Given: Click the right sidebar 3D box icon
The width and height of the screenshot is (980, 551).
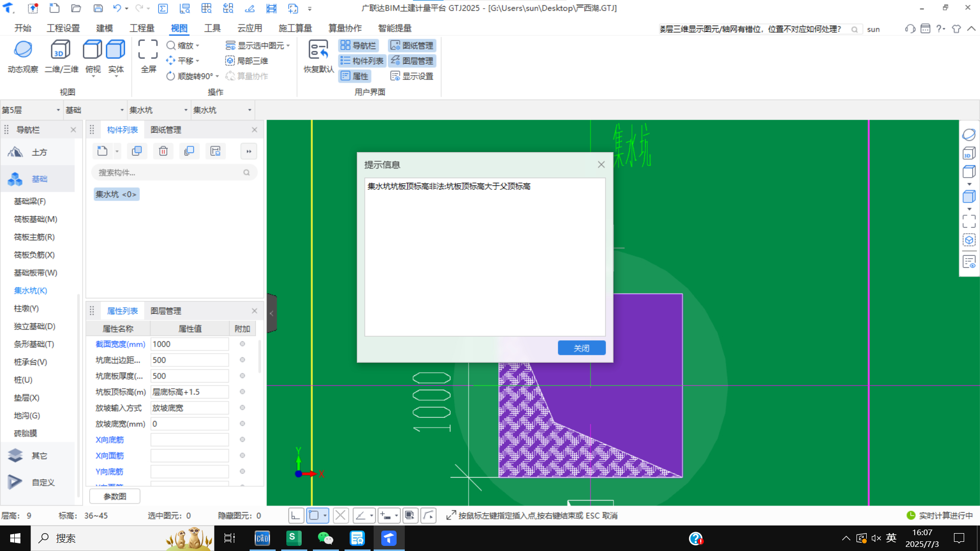Looking at the screenshot, I should pyautogui.click(x=969, y=153).
